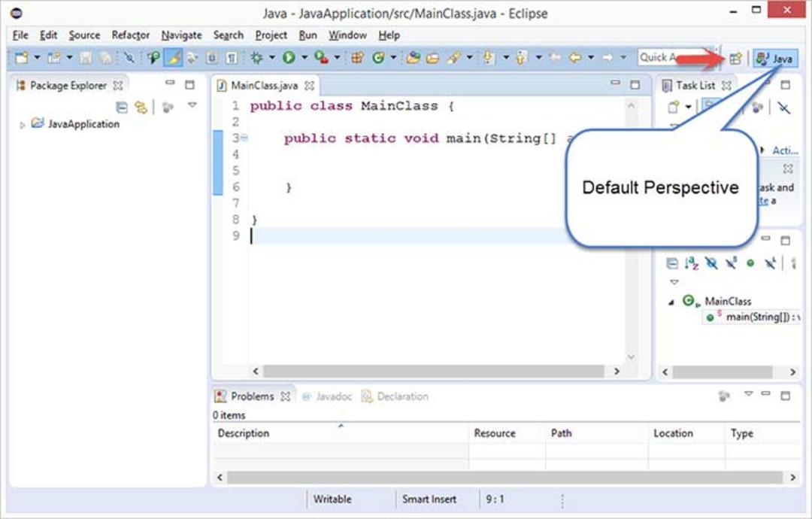
Task: Click the green Run button in toolbar
Action: coord(289,57)
